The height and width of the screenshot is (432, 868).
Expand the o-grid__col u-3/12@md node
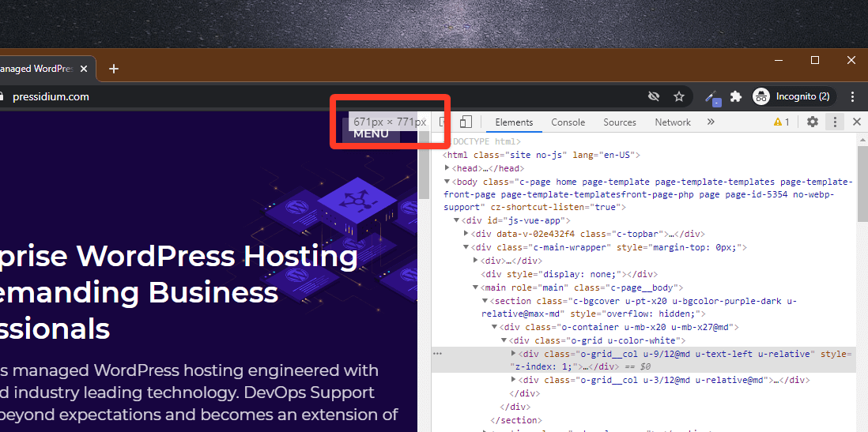tap(513, 380)
